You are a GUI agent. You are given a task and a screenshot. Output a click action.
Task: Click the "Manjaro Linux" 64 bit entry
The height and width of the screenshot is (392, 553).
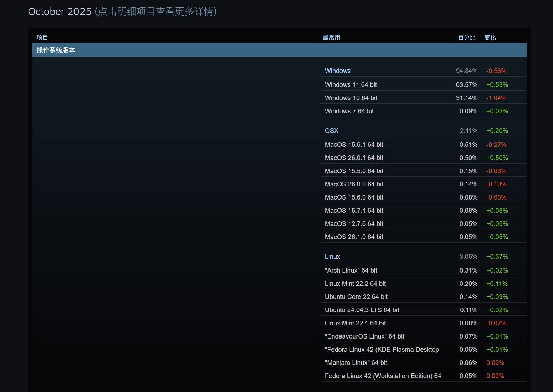356,363
